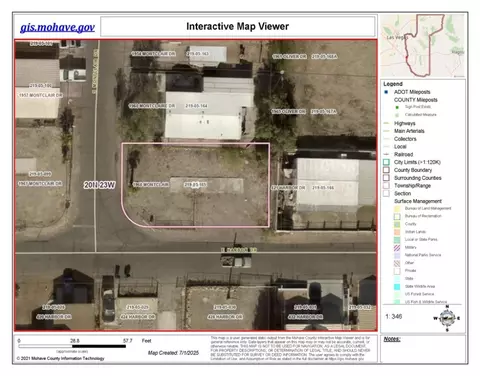The width and height of the screenshot is (480, 376).
Task: Click the 1958 MONTCLAIR DR address label
Action: [x=153, y=53]
